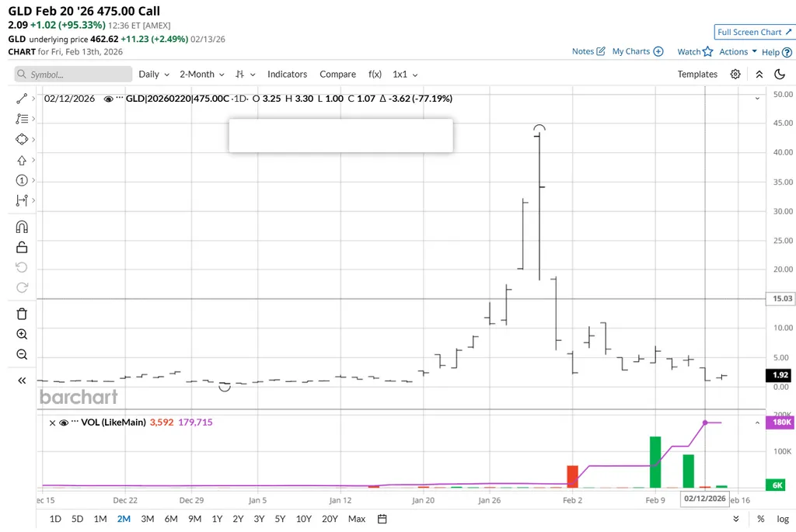This screenshot has width=796, height=532.
Task: Open the Daily frequency dropdown
Action: point(154,75)
